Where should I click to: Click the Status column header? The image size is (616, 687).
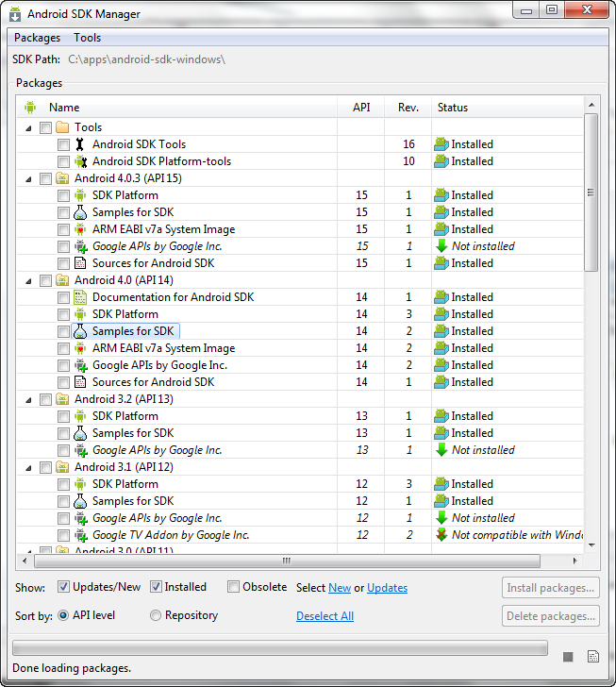click(x=453, y=108)
